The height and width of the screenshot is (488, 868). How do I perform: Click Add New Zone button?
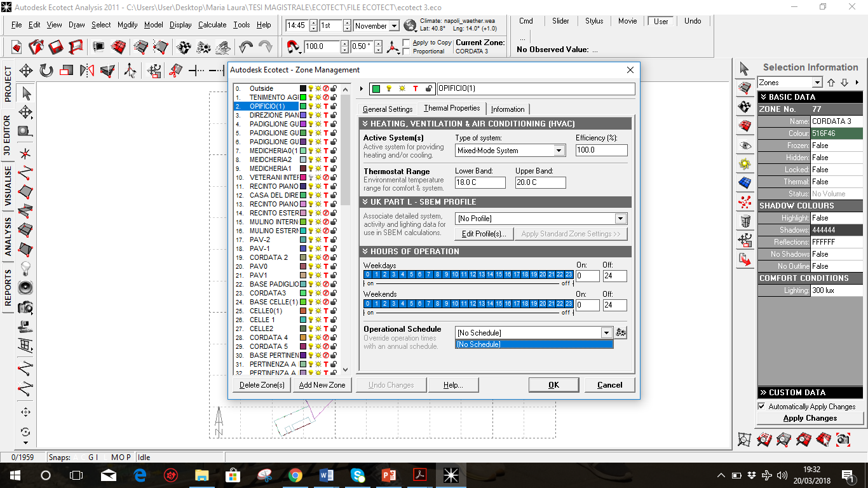[322, 385]
